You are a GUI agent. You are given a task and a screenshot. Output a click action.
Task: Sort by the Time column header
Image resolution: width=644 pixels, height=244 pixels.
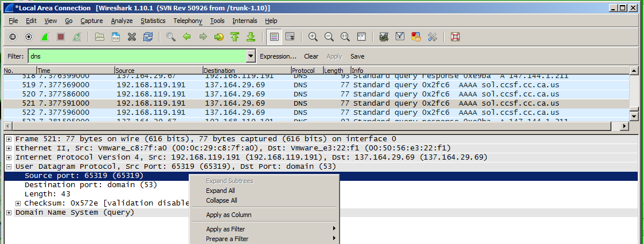coord(76,71)
